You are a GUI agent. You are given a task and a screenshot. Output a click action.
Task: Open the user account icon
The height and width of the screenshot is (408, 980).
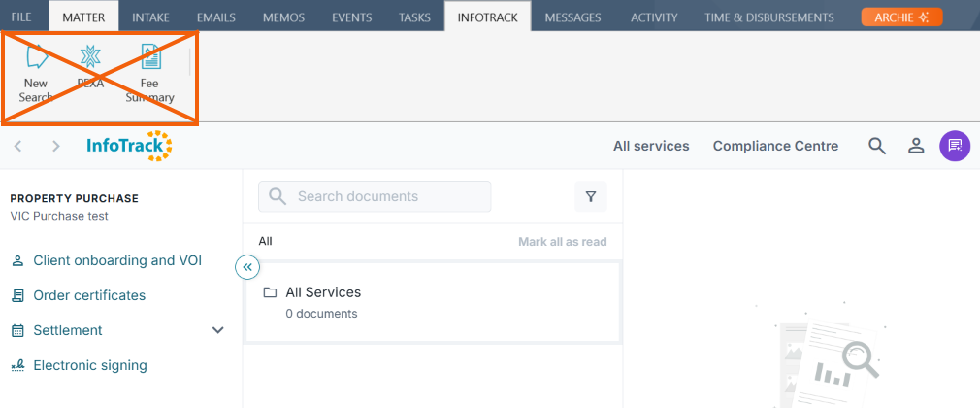coord(916,146)
